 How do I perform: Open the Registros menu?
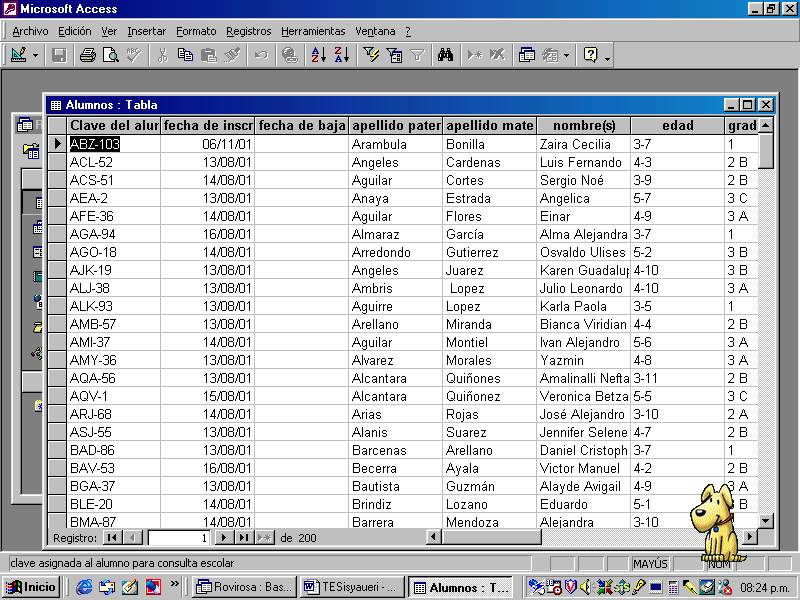pos(248,31)
